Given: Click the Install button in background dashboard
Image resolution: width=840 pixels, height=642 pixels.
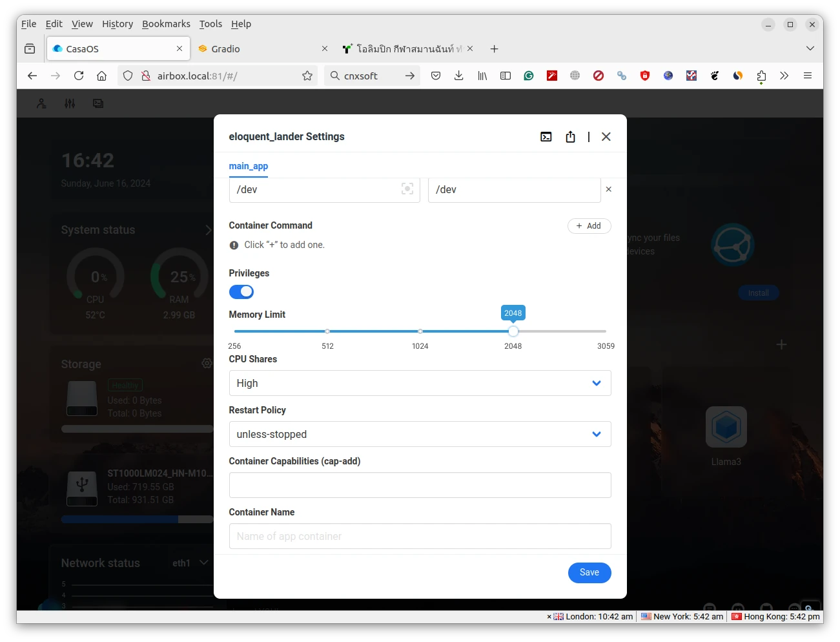Looking at the screenshot, I should click(x=759, y=293).
